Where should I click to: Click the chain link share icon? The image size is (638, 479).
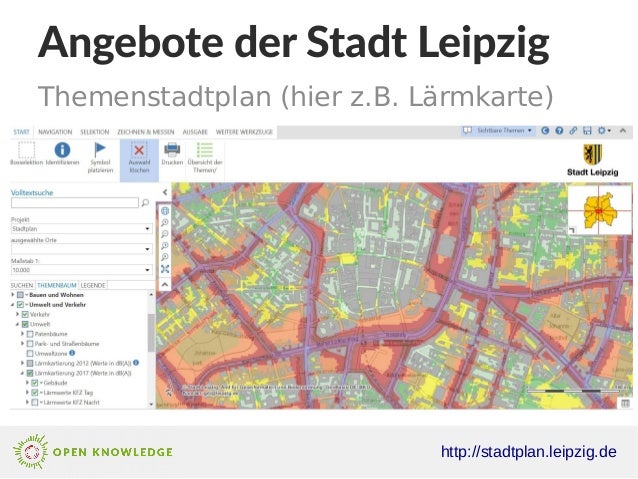573,131
